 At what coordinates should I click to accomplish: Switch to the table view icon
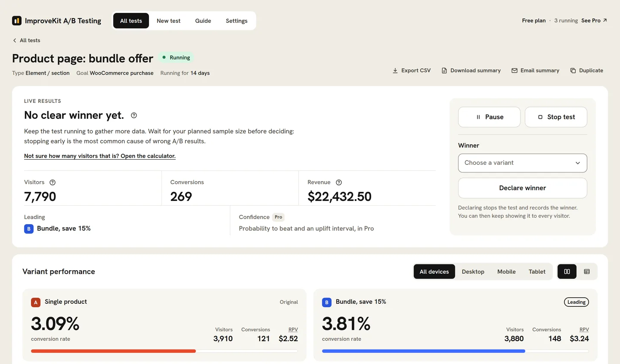point(587,271)
